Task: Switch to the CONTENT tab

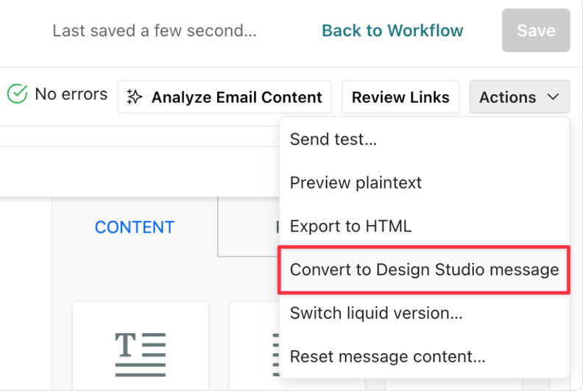Action: click(134, 227)
